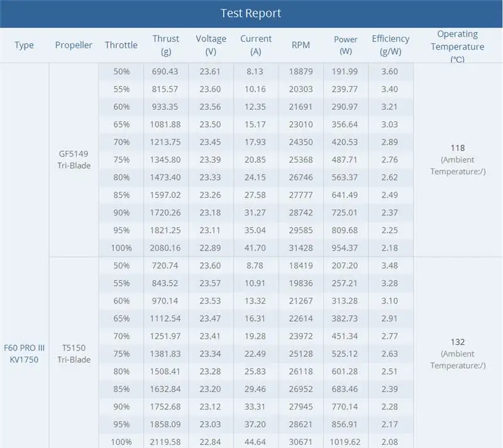The image size is (503, 448).
Task: Click the Current (A) column header
Action: 256,45
